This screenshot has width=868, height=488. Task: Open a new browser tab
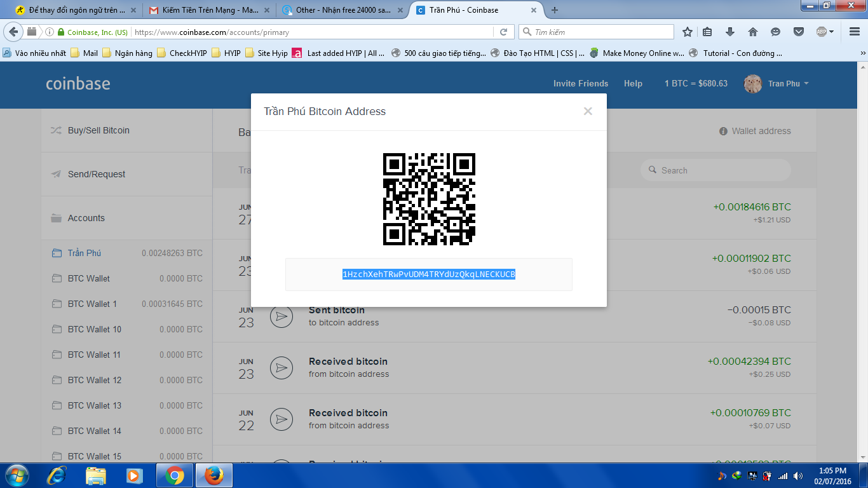point(555,10)
